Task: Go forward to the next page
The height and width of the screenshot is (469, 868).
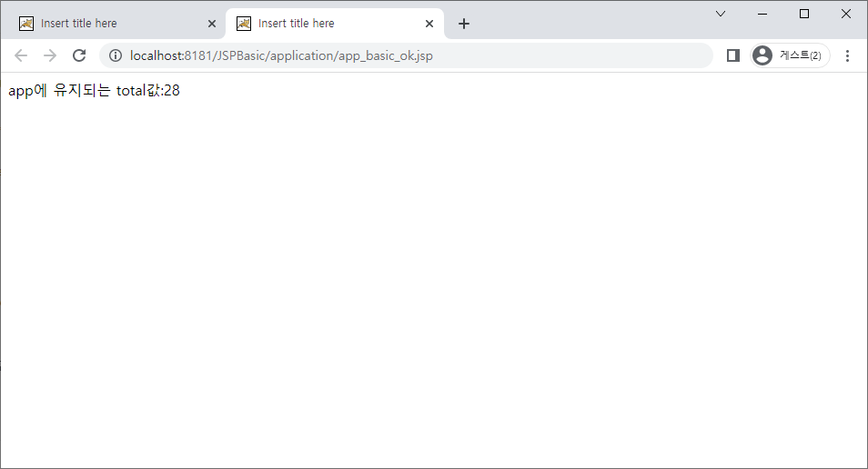Action: coord(50,55)
